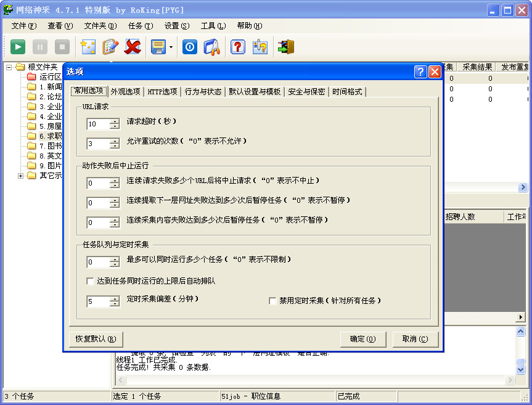Pause the running task
The width and height of the screenshot is (532, 405).
(x=39, y=47)
